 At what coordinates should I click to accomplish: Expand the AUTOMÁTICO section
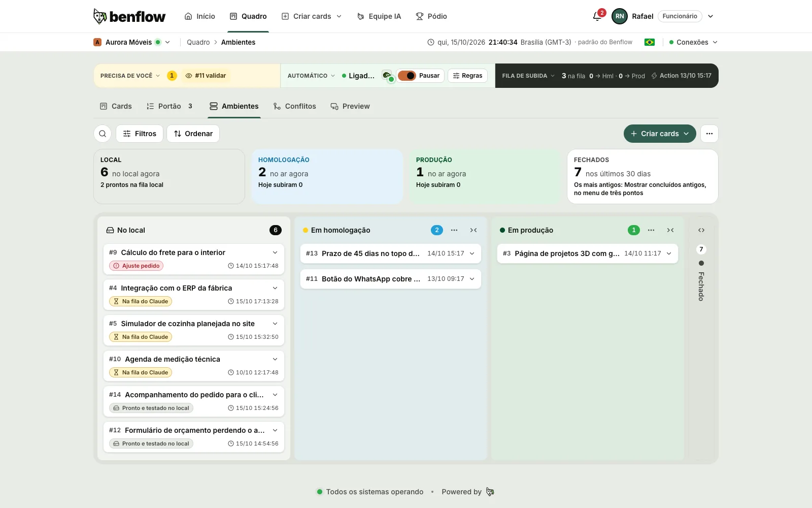point(311,76)
